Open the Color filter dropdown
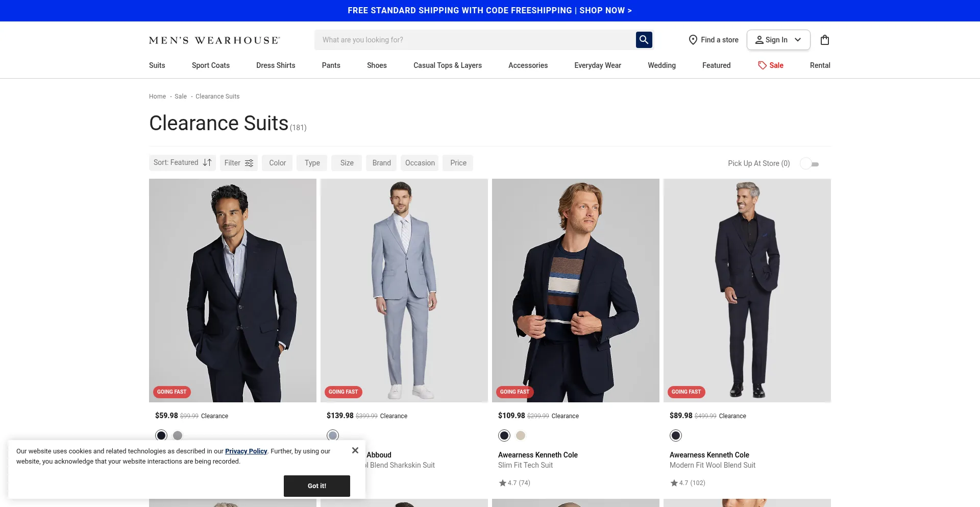Screen dimensions: 980x507 point(277,163)
